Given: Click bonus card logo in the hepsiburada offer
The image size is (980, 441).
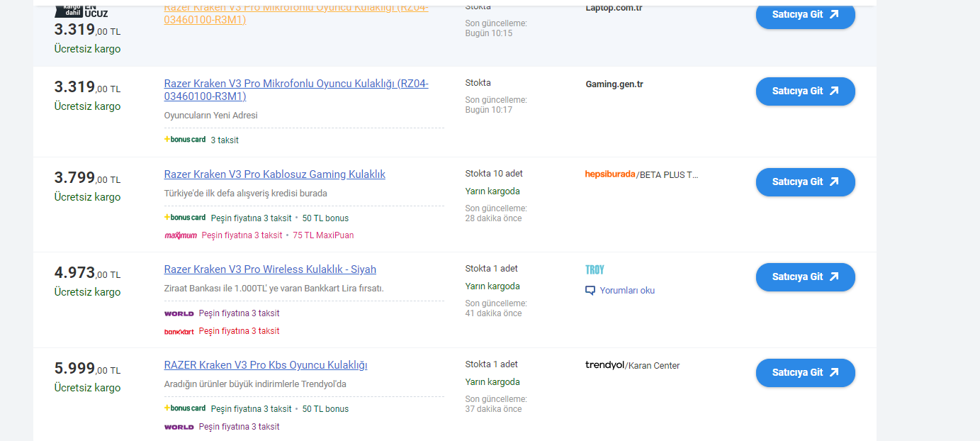Looking at the screenshot, I should coord(185,218).
